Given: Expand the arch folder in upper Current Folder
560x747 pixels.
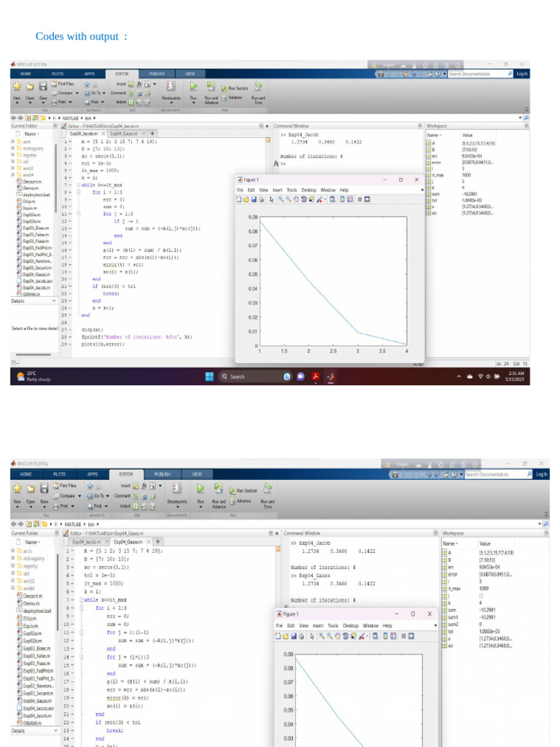Looking at the screenshot, I should (13, 142).
